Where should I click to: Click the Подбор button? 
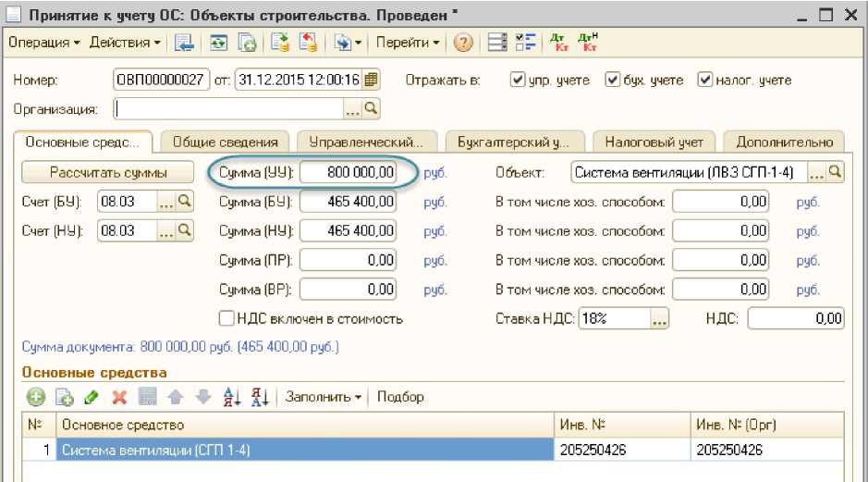(x=400, y=397)
